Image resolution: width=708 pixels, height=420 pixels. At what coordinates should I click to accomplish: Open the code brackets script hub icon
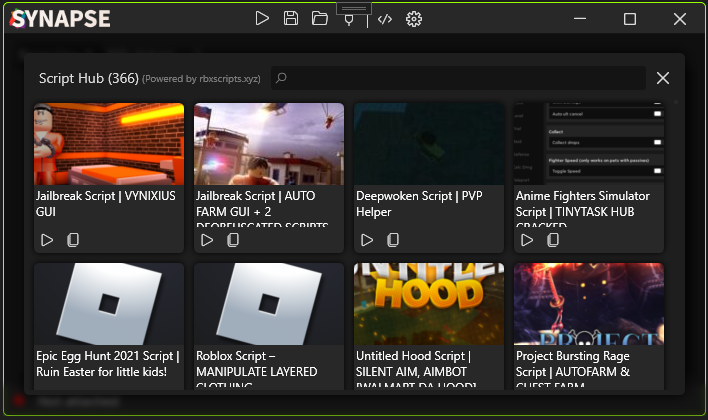coord(385,19)
